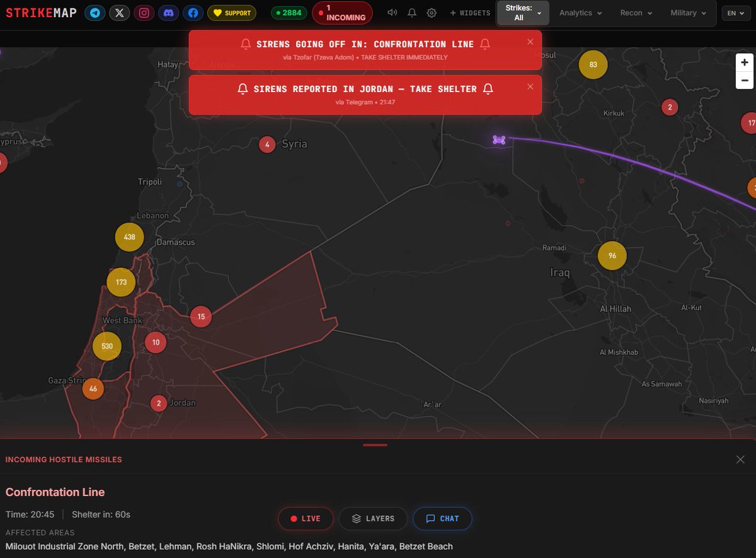This screenshot has width=756, height=558.
Task: Open settings gear icon
Action: [x=432, y=13]
